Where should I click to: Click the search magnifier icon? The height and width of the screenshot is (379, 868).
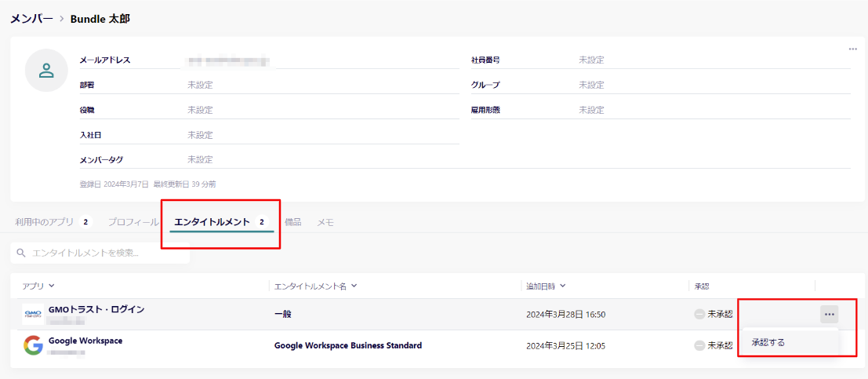(x=21, y=253)
